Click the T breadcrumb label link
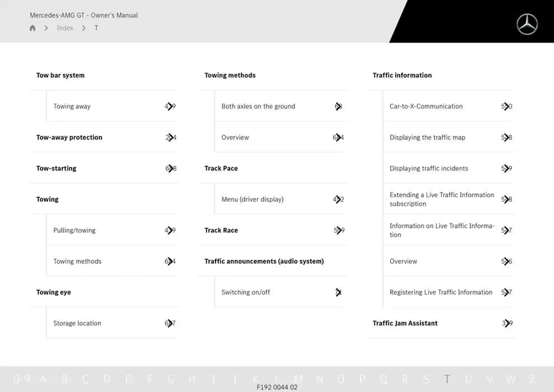 [94, 28]
